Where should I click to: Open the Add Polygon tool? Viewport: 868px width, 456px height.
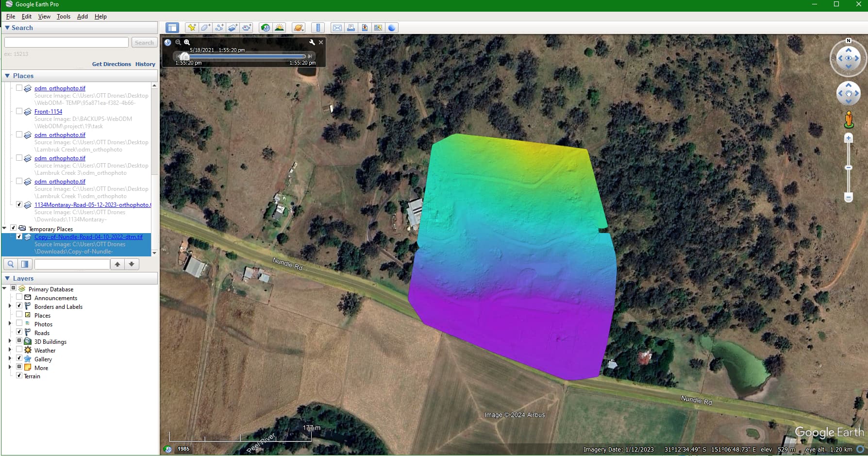[x=205, y=28]
